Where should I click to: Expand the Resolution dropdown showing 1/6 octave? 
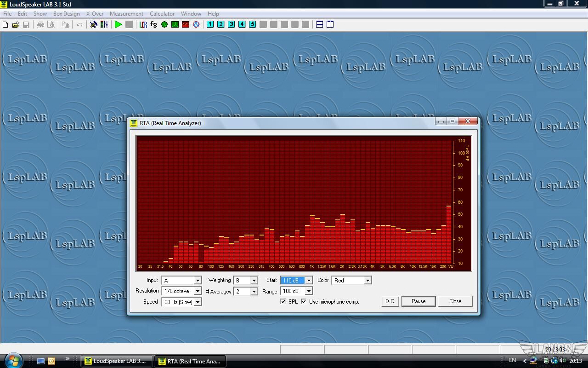click(198, 291)
